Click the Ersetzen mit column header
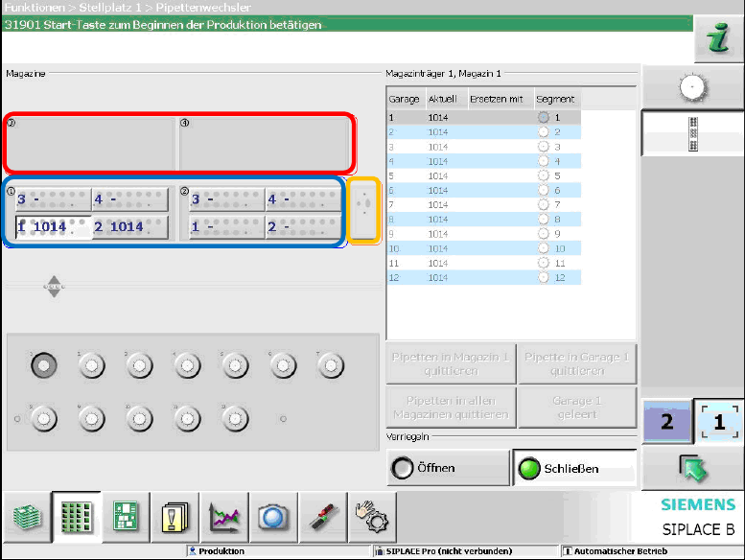The height and width of the screenshot is (560, 745). click(499, 99)
